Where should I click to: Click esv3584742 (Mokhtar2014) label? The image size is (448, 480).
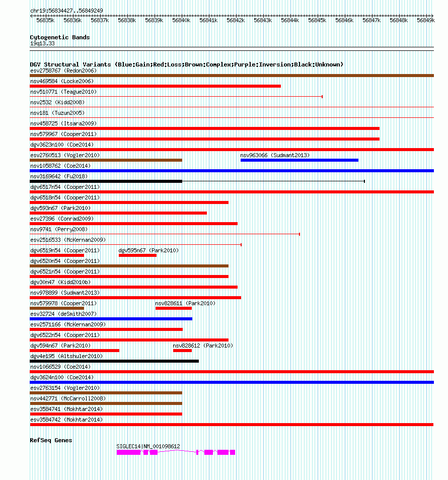pyautogui.click(x=66, y=420)
